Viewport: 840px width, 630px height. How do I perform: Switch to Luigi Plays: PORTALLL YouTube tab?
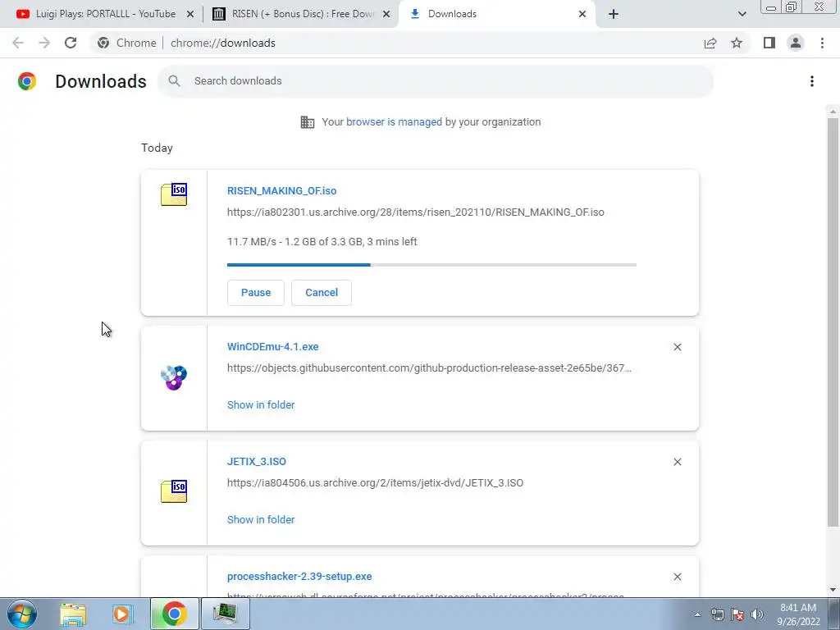pos(106,14)
